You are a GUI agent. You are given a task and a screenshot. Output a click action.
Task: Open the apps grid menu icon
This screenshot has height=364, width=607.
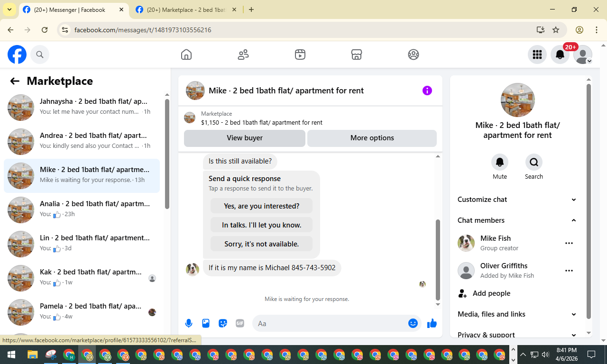[x=537, y=55]
